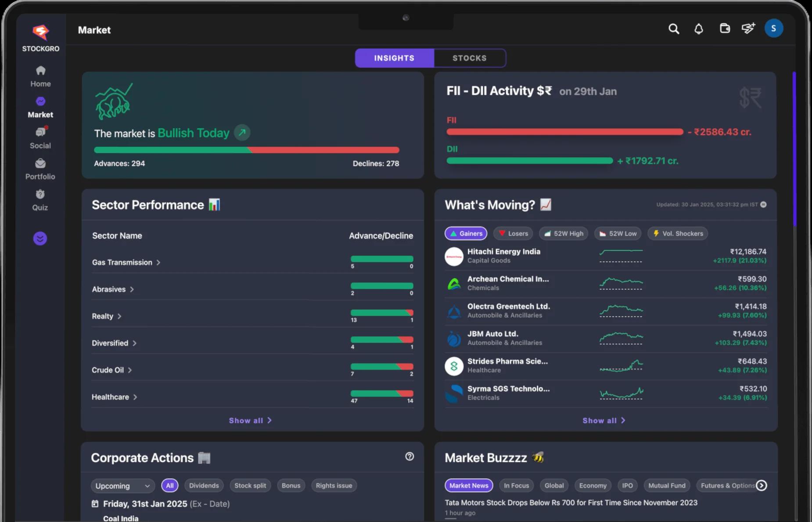Viewport: 812px width, 522px height.
Task: Select the Vol. Shockers filter
Action: [x=678, y=233]
